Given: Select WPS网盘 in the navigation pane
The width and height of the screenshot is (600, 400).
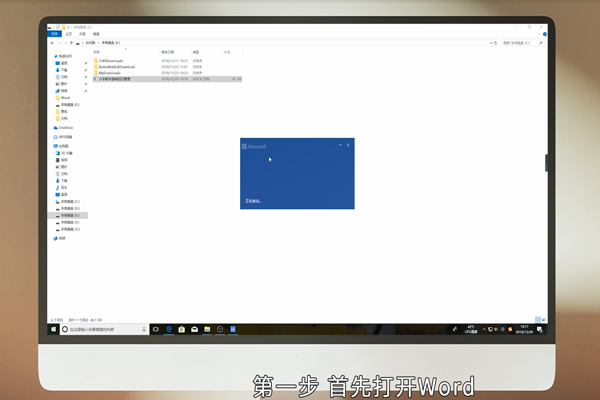Looking at the screenshot, I should click(63, 137).
